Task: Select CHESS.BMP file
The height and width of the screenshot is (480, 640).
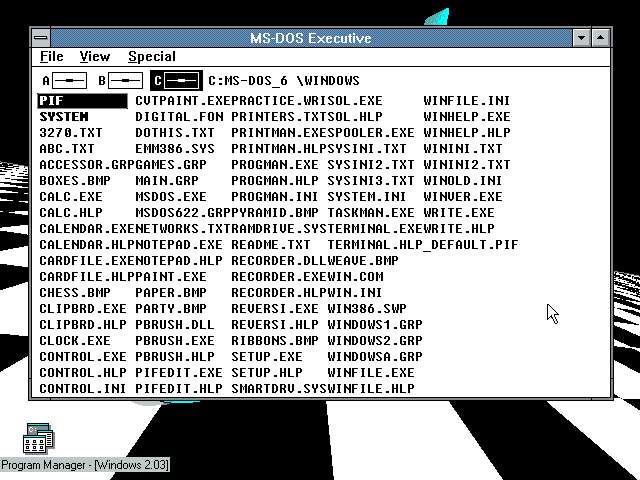Action: pos(75,293)
